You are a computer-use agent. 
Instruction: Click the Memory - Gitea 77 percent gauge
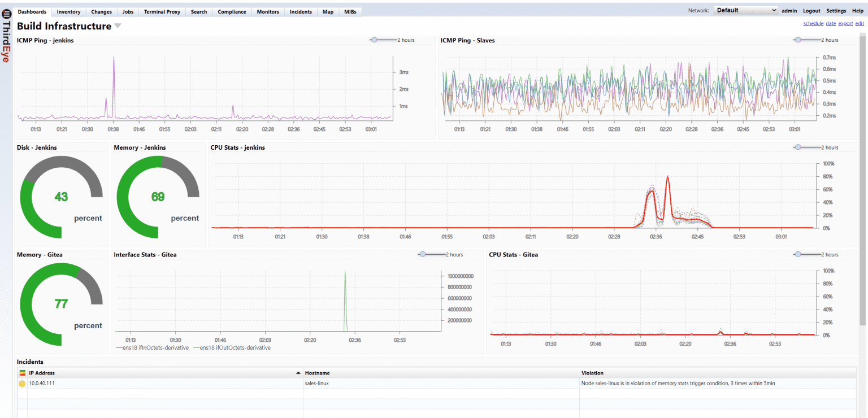pyautogui.click(x=61, y=304)
